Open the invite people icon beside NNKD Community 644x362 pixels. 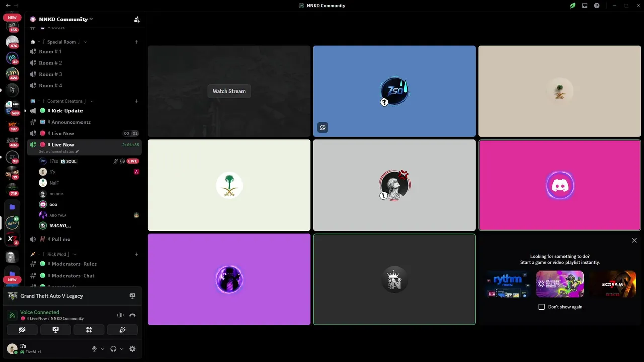point(137,19)
